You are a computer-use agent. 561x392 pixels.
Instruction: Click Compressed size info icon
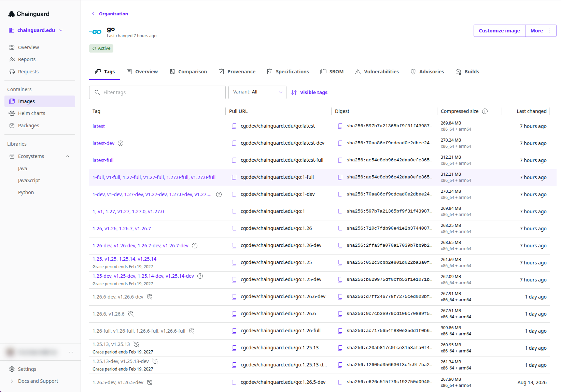(x=485, y=111)
